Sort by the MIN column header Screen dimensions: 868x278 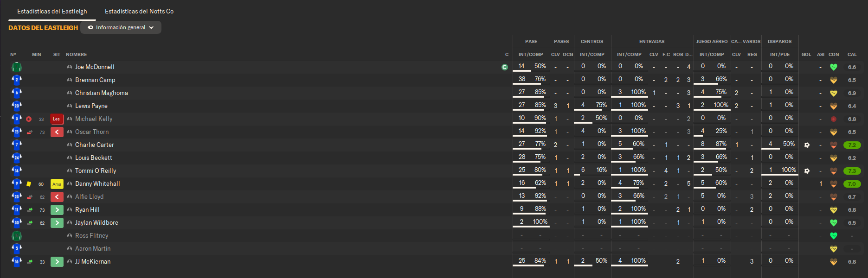tap(37, 55)
